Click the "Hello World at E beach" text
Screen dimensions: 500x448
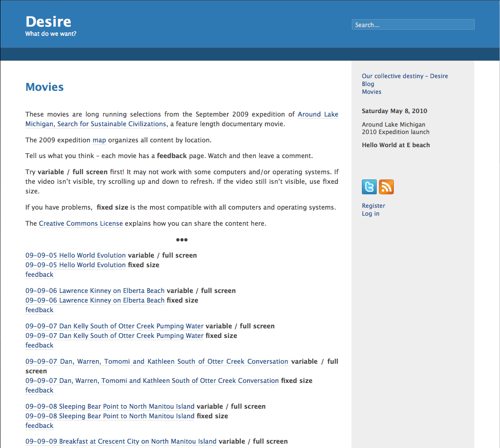pyautogui.click(x=396, y=145)
